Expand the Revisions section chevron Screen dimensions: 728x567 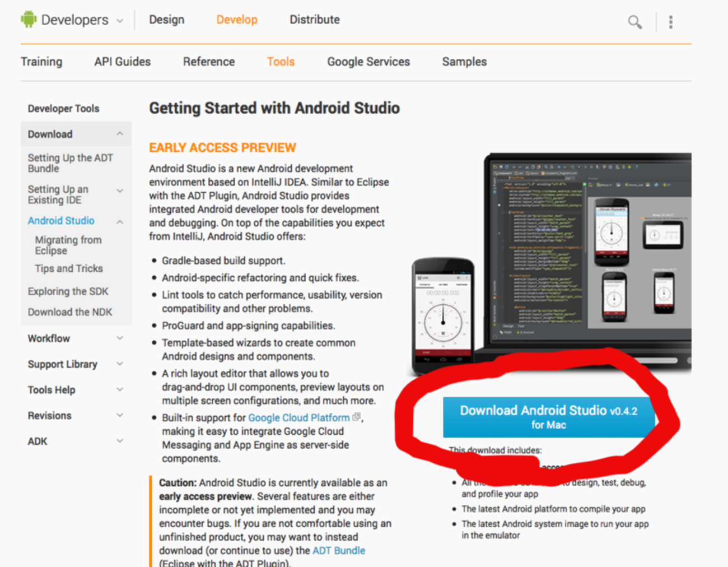120,415
